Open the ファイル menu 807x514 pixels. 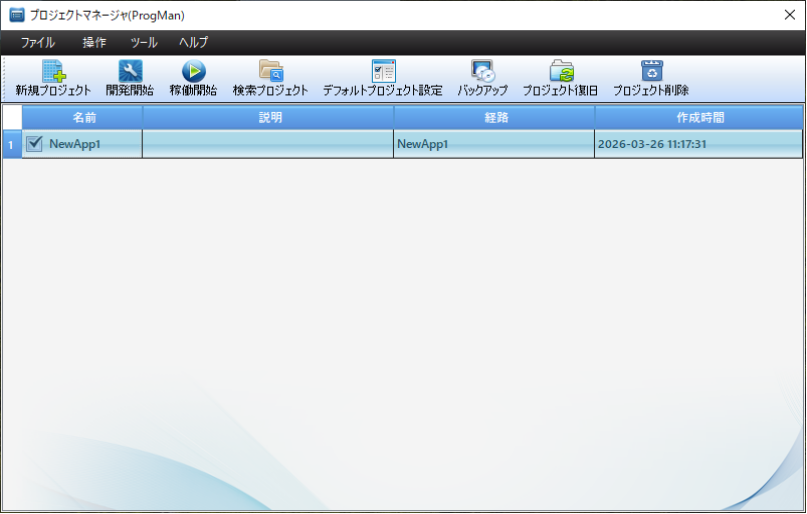[x=38, y=43]
